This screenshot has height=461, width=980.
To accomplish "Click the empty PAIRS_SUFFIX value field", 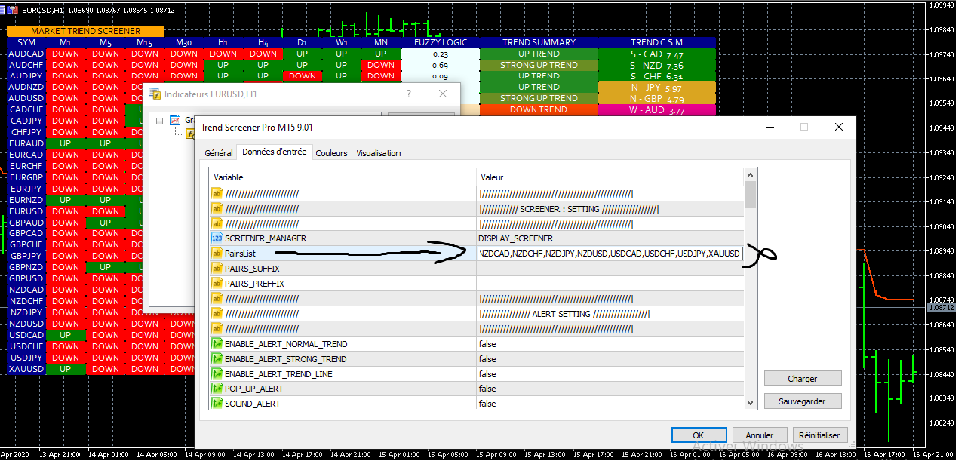I will tap(610, 269).
